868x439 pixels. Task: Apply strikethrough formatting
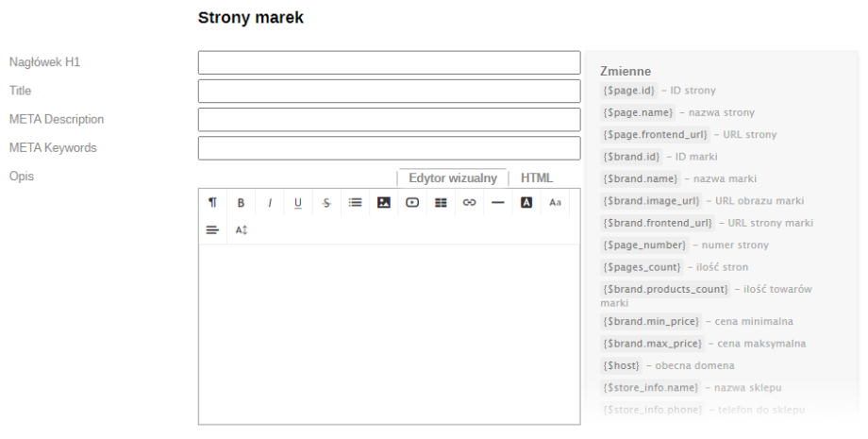coord(326,203)
